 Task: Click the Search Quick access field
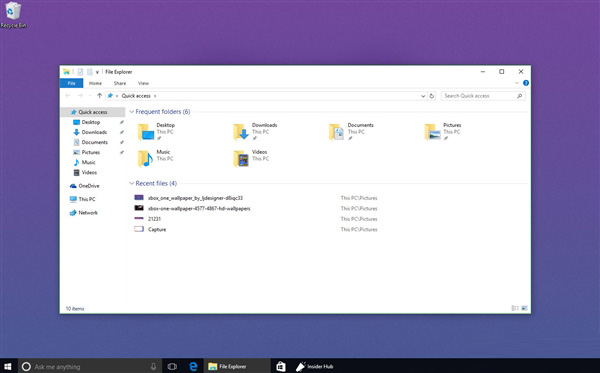(483, 96)
